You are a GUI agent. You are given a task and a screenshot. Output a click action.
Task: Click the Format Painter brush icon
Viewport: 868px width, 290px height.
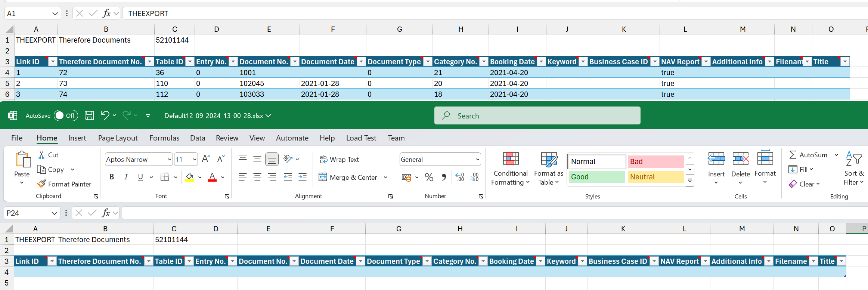coord(42,184)
